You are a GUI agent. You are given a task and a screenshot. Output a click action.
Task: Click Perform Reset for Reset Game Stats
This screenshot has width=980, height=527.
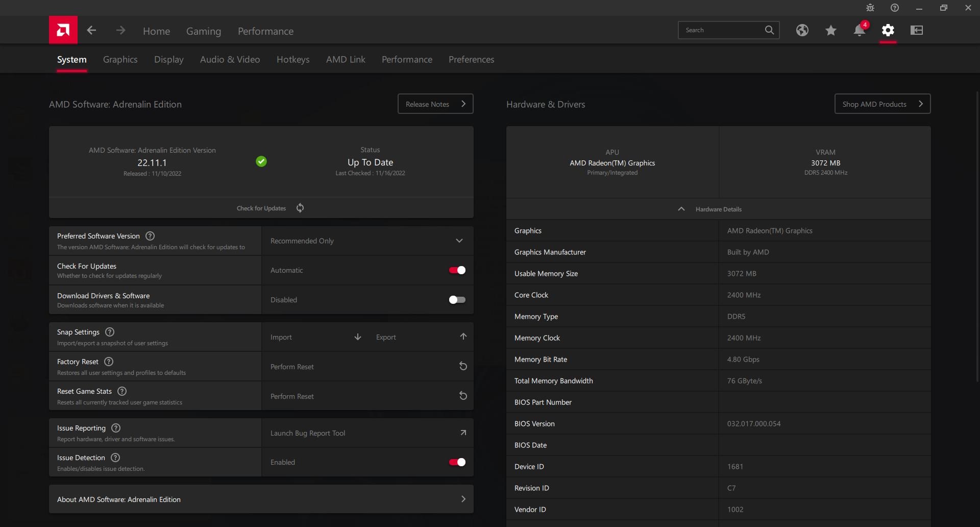click(x=367, y=396)
